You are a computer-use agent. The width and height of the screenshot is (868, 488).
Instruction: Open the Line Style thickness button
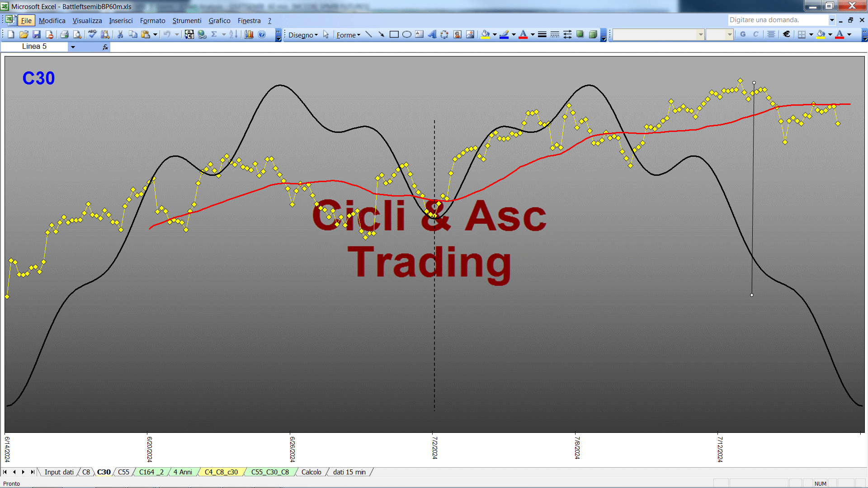542,34
